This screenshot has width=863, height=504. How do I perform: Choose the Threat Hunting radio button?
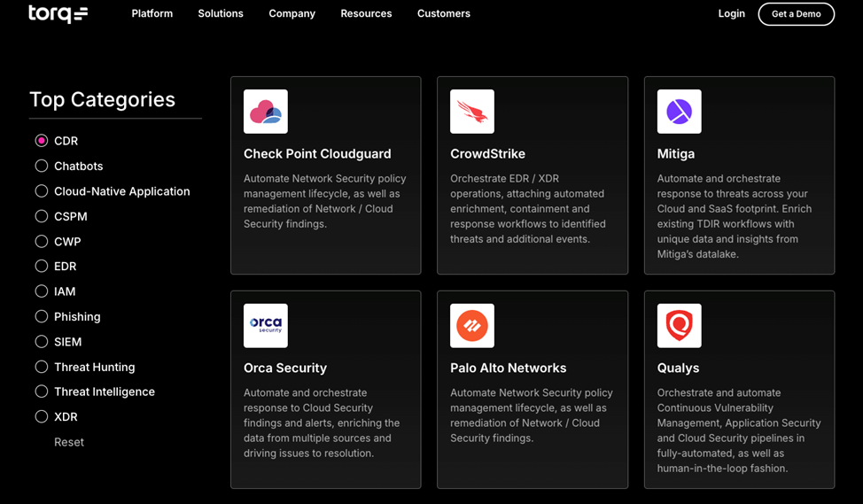[x=42, y=367]
